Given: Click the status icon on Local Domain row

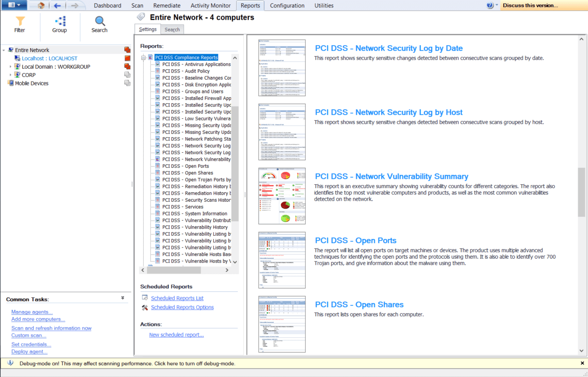Looking at the screenshot, I should point(127,66).
